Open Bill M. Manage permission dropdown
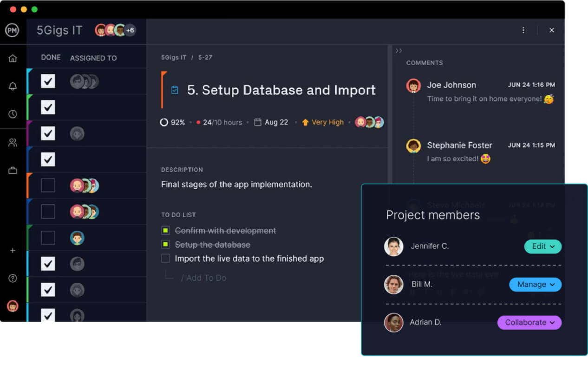Screen dimensions: 588x372 click(536, 285)
